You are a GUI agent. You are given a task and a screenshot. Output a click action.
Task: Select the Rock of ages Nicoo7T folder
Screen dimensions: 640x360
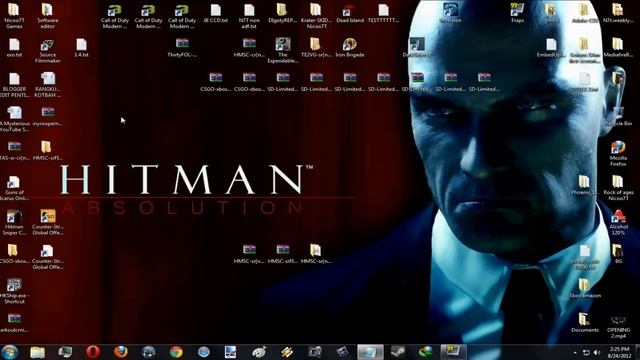point(618,188)
